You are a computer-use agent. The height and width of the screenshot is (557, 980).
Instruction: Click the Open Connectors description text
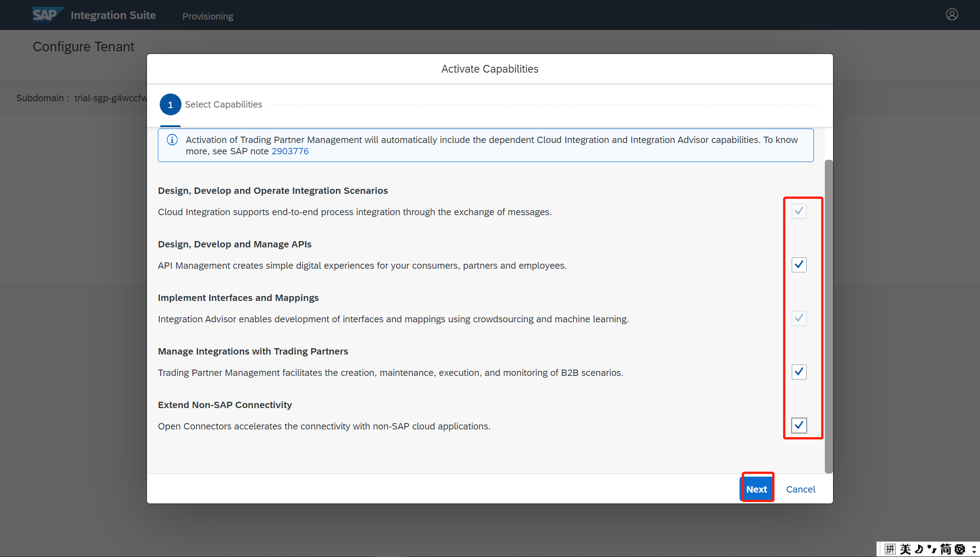324,426
